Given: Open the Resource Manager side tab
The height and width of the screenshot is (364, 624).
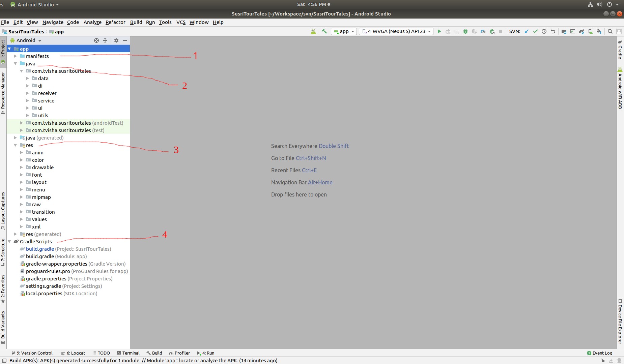Looking at the screenshot, I should [3, 93].
